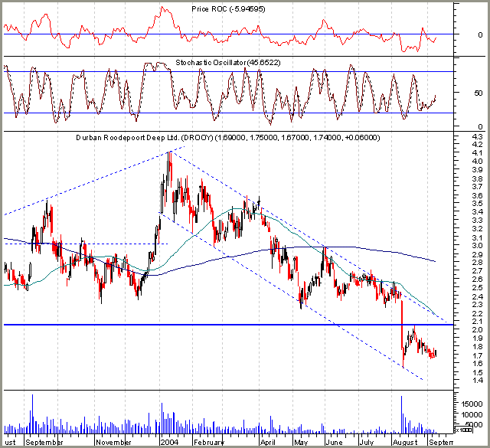Select the x1000 volume multiplier label
Screen dimensions: 490x448
pyautogui.click(x=463, y=430)
